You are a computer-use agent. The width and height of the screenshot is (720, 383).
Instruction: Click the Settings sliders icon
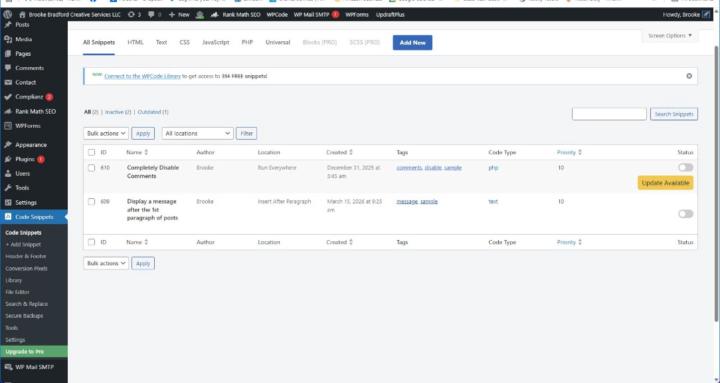8,203
